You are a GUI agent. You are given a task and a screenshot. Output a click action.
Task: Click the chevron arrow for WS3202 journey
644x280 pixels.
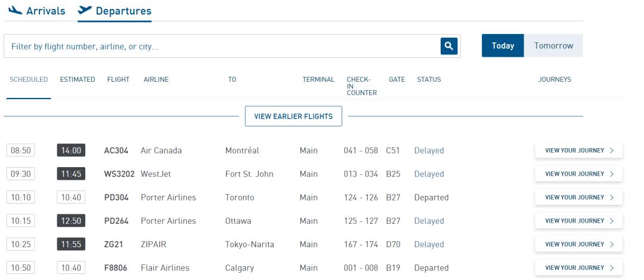[612, 174]
